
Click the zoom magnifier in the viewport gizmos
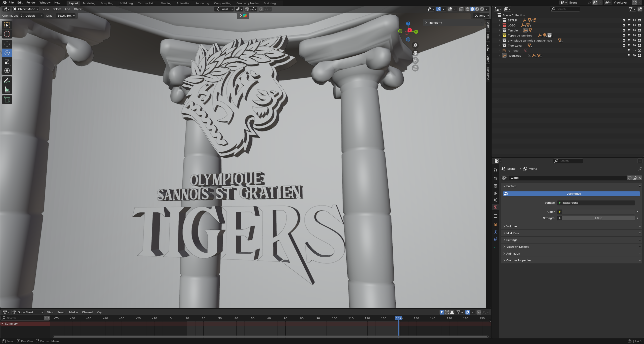click(415, 45)
